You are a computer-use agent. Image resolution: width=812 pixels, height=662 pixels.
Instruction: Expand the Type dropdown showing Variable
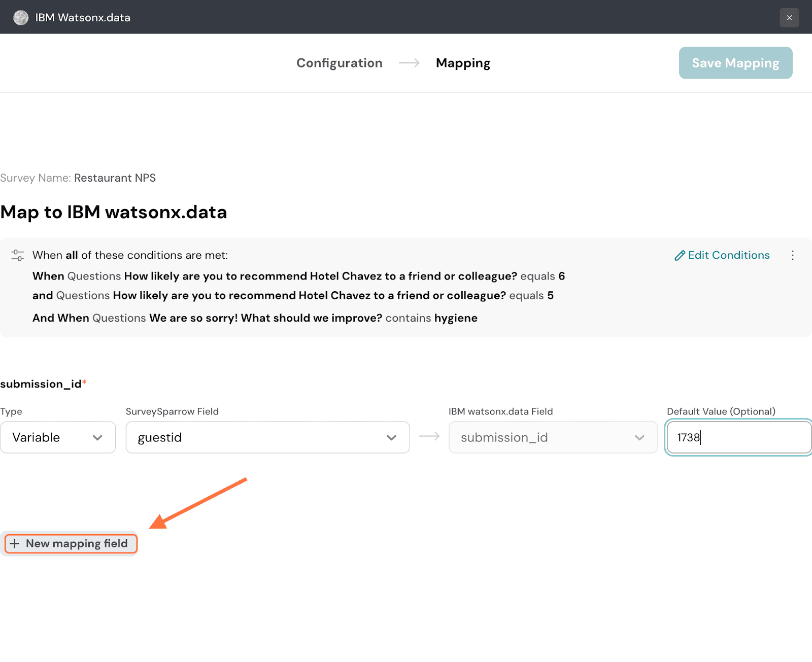pyautogui.click(x=58, y=437)
